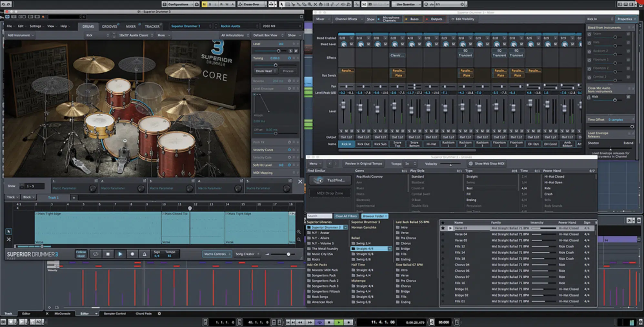Image resolution: width=644 pixels, height=327 pixels.
Task: Close the macro controls panel
Action: (300, 182)
